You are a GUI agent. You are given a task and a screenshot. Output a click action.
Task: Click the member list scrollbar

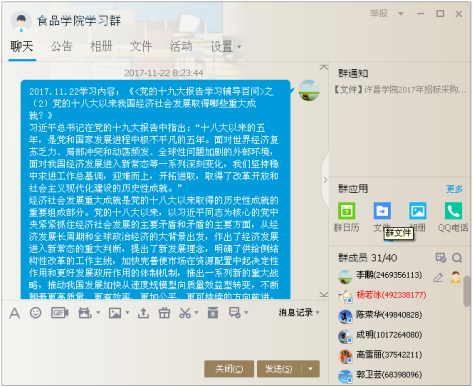tap(467, 291)
